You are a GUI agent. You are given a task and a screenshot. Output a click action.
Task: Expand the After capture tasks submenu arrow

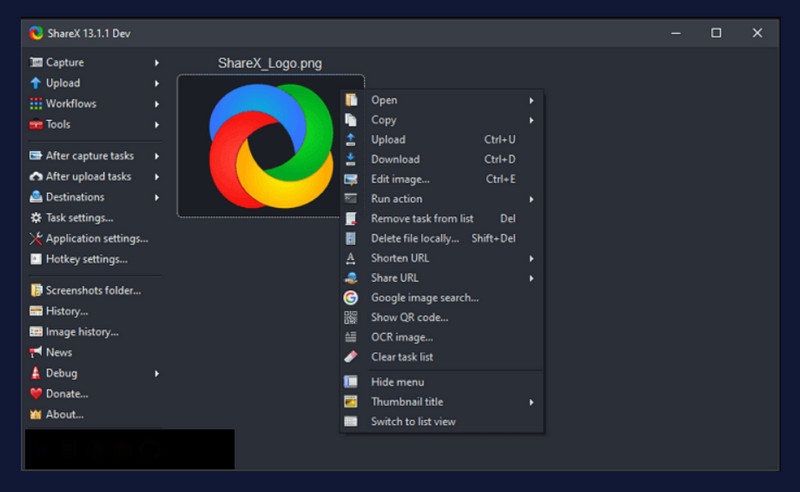coord(157,156)
